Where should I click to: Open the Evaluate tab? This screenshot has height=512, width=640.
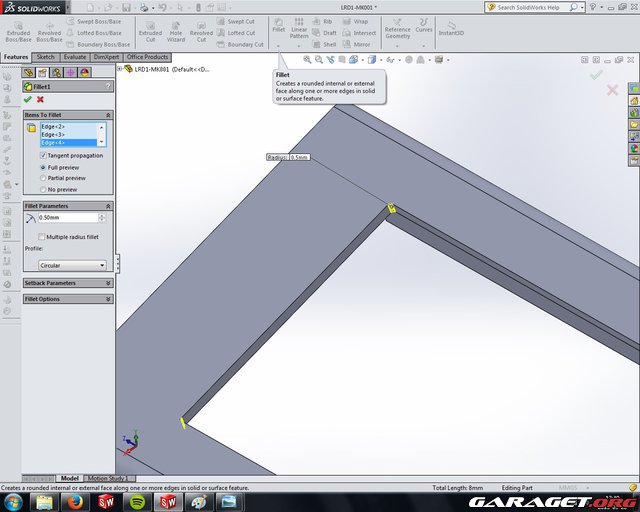coord(75,57)
